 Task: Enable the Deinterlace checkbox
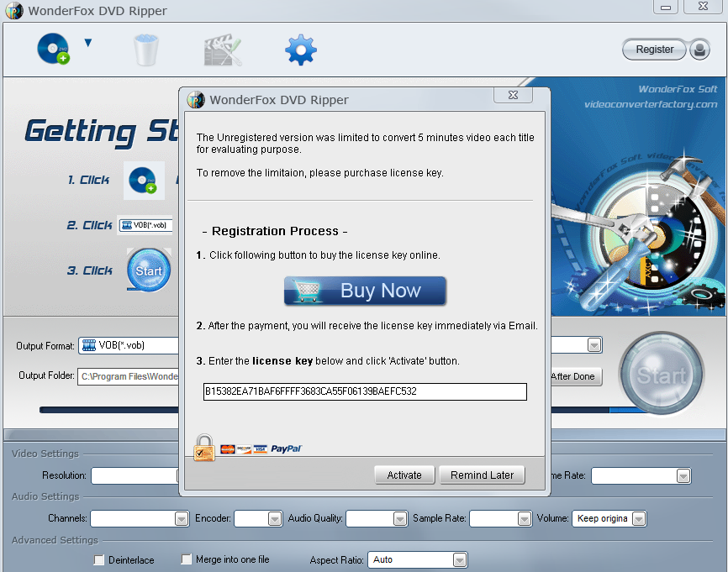(99, 560)
